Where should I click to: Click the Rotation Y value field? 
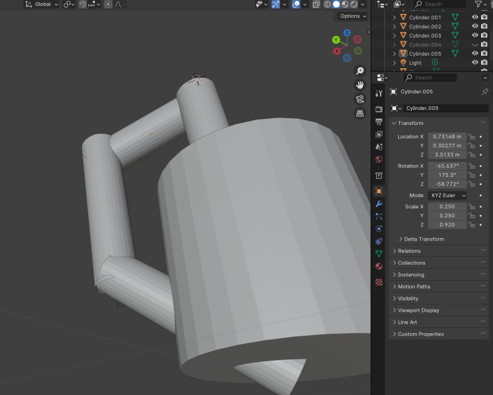click(447, 175)
